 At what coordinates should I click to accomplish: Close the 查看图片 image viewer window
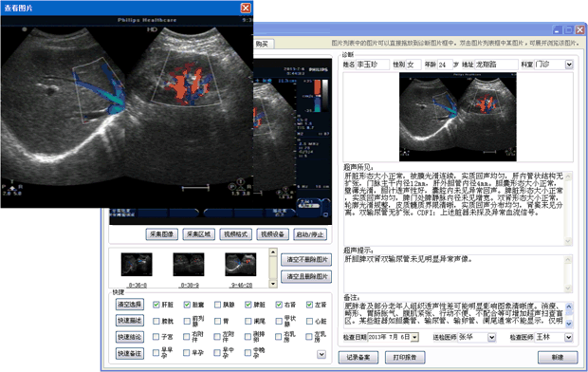pyautogui.click(x=246, y=8)
